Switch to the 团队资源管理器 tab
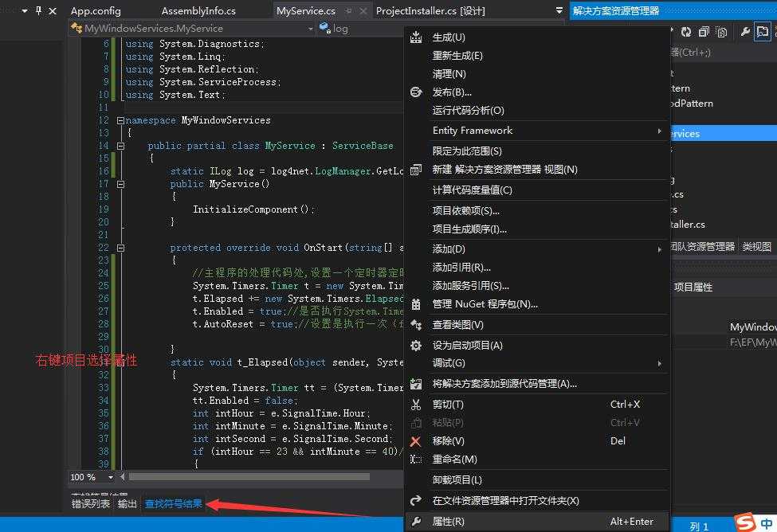Viewport: 777px width, 532px height. click(x=702, y=247)
